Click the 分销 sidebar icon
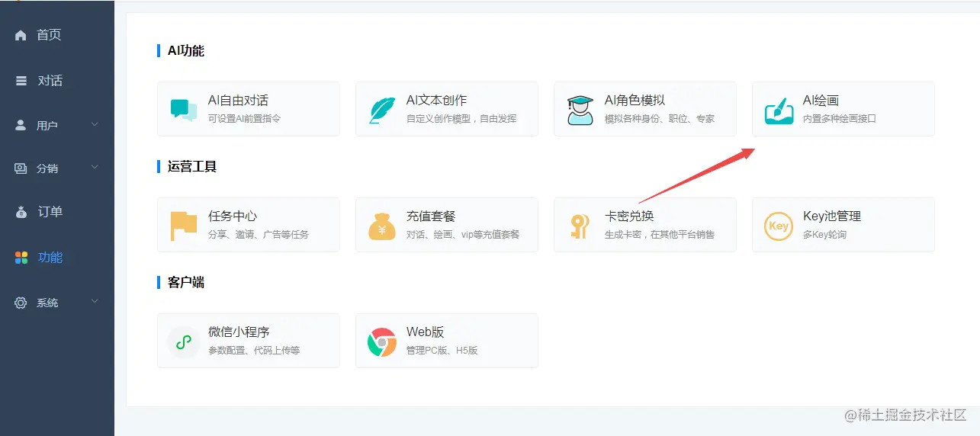Image resolution: width=980 pixels, height=436 pixels. point(21,168)
